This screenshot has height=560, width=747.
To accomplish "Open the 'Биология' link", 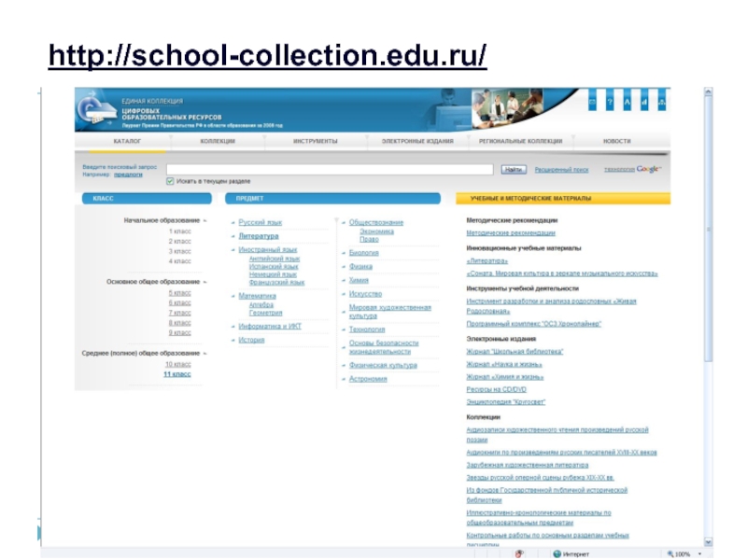I will (364, 253).
